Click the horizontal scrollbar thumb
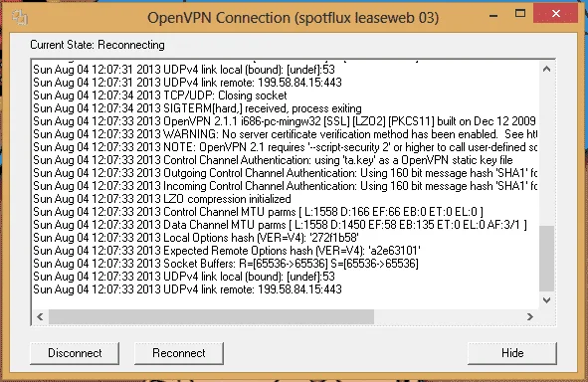Image resolution: width=588 pixels, height=382 pixels. point(212,316)
